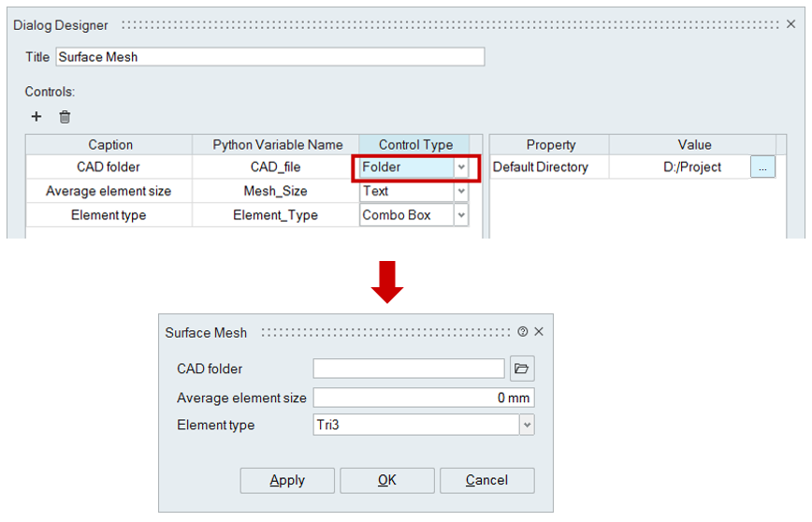Close the Dialog Designer panel

[790, 25]
